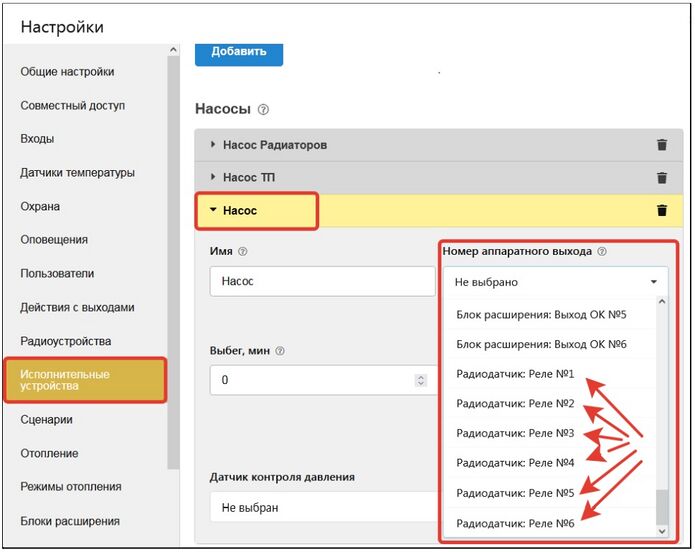The image size is (695, 552).
Task: Collapse the expanded Насос section
Action: (x=240, y=211)
